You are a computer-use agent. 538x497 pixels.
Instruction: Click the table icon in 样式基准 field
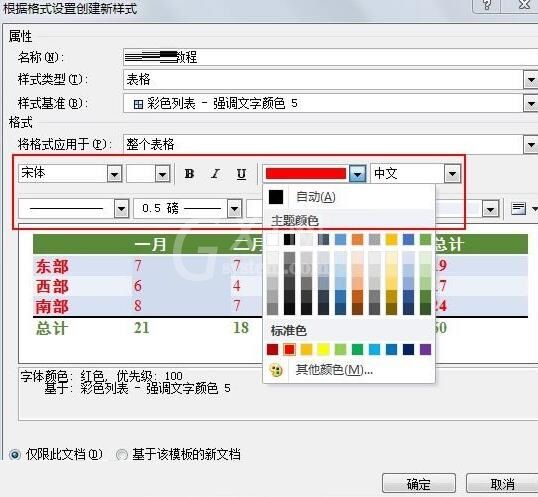[x=138, y=104]
